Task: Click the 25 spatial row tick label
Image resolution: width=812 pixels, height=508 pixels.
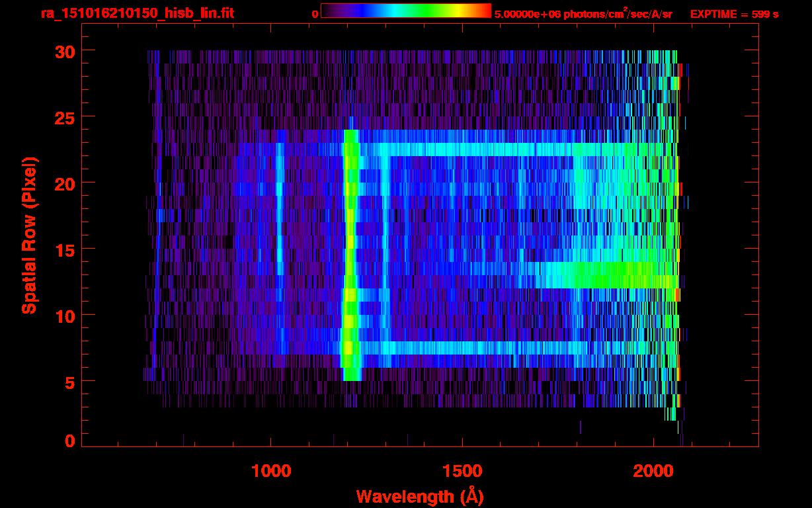Action: click(65, 117)
